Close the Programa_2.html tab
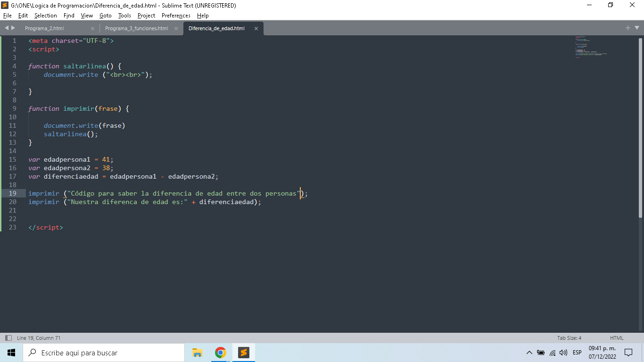The width and height of the screenshot is (644, 362). (x=92, y=28)
